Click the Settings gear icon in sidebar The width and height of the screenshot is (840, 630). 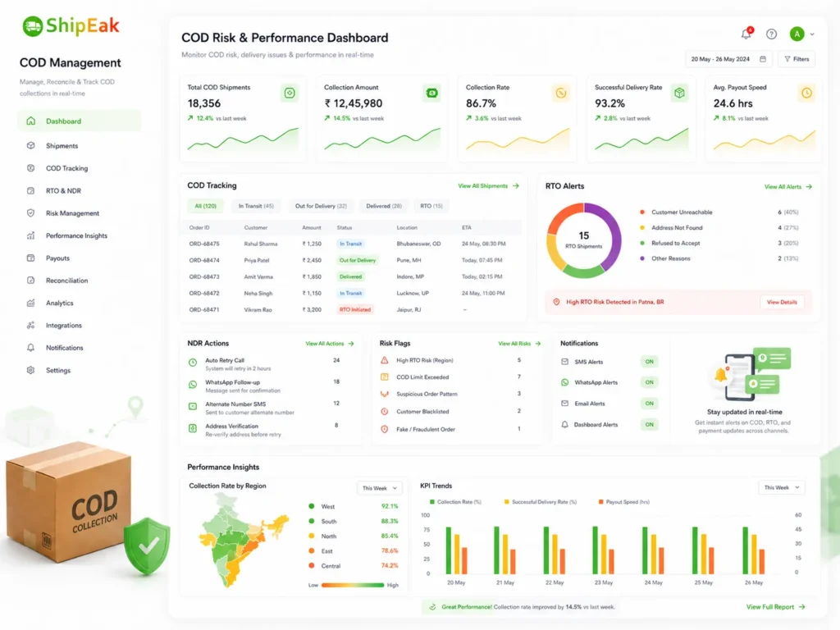click(31, 370)
